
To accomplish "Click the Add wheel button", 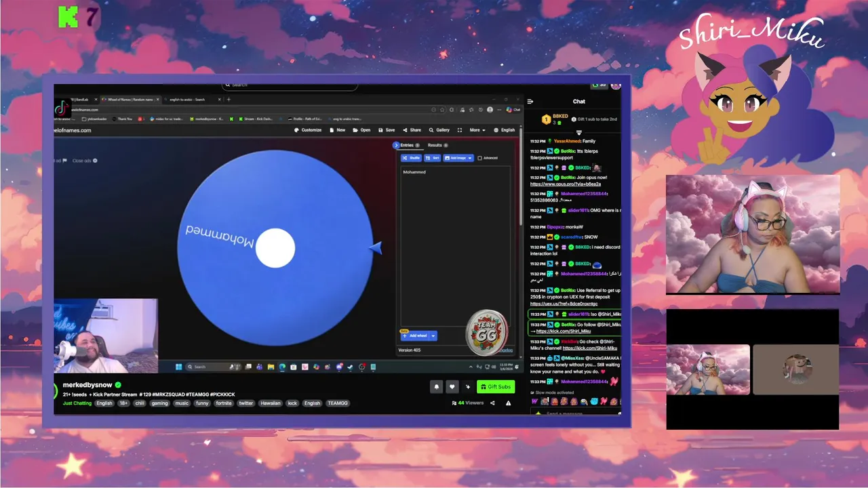I will pos(415,335).
